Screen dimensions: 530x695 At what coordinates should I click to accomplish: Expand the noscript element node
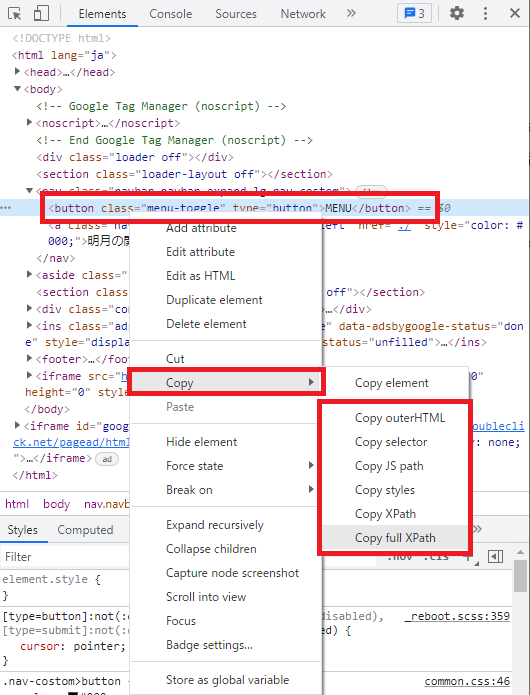tap(29, 122)
